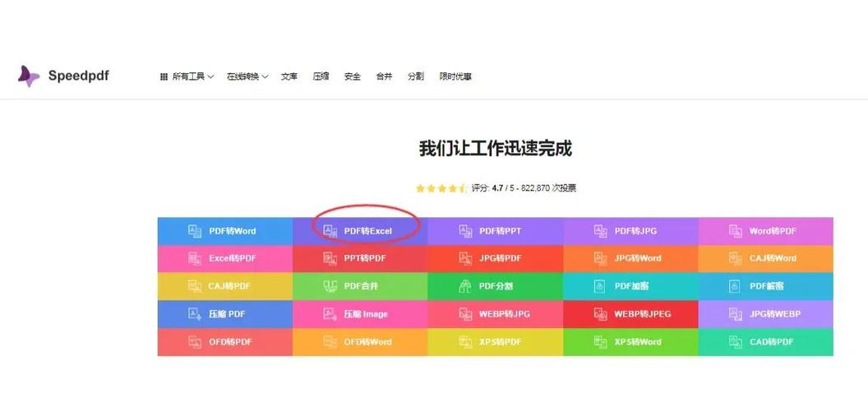
Task: Open the 文库 menu item
Action: pyautogui.click(x=289, y=76)
